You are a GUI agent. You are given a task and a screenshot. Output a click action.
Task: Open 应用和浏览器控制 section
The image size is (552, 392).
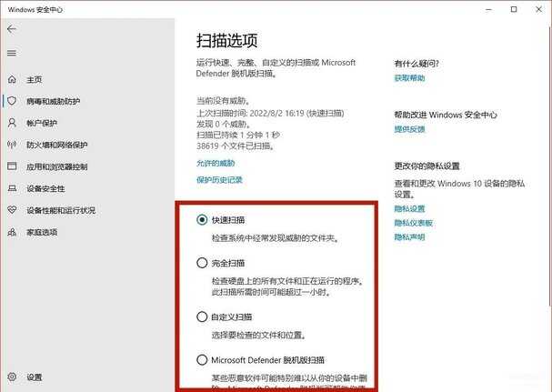[57, 166]
